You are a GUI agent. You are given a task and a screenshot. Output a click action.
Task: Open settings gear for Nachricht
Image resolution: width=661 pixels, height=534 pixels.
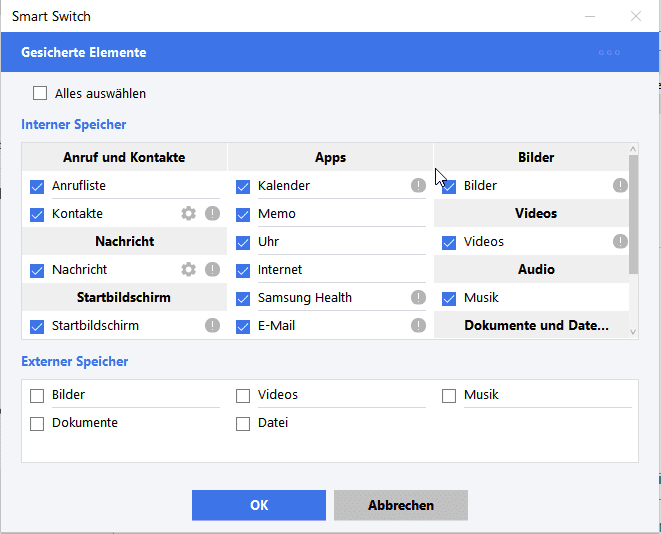[188, 269]
